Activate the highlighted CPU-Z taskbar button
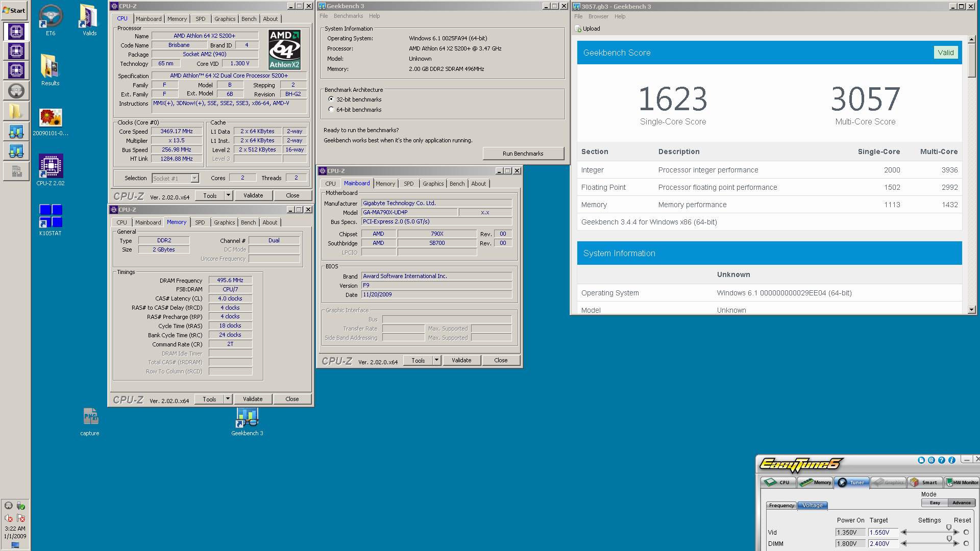This screenshot has height=551, width=980. (x=16, y=32)
